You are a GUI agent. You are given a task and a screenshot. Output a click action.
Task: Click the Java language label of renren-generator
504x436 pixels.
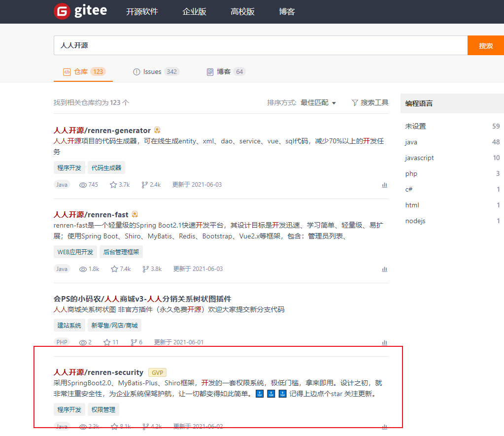(62, 185)
